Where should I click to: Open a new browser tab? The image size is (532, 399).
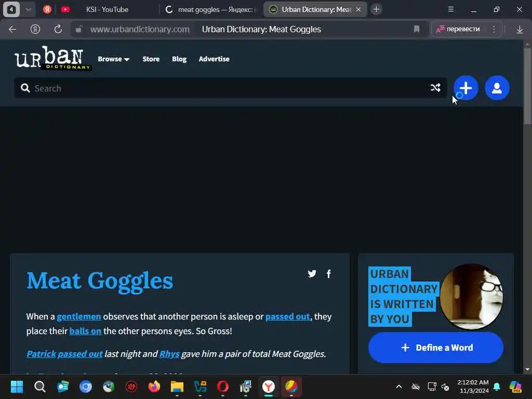(x=376, y=9)
